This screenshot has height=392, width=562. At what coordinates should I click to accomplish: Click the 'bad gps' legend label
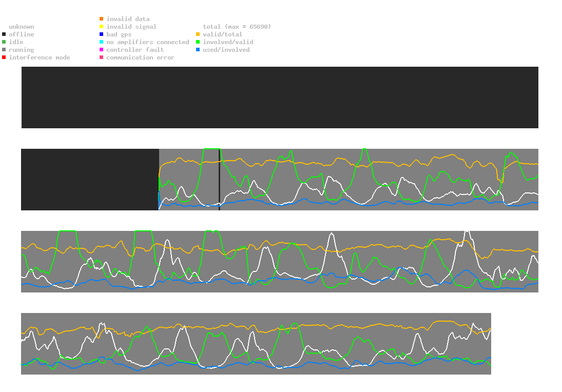119,34
